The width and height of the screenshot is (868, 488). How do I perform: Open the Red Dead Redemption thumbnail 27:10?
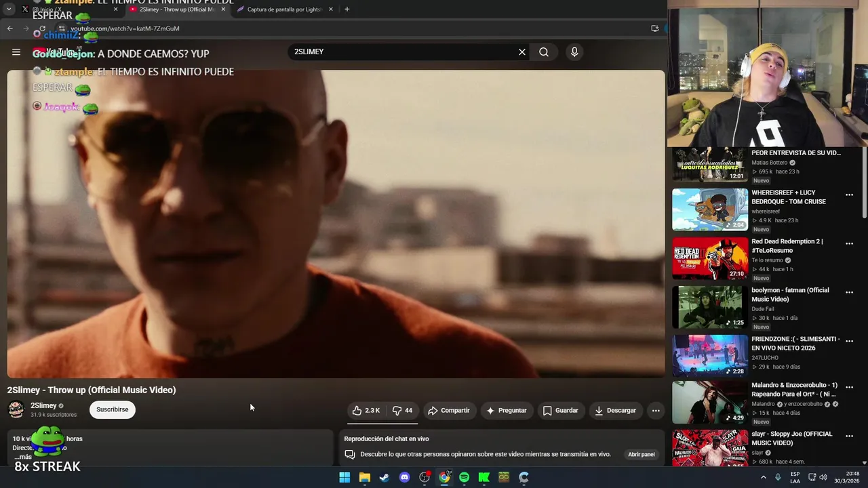click(x=710, y=258)
